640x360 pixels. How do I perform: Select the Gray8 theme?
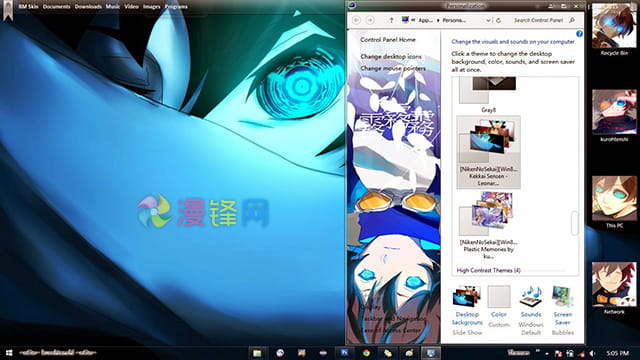tap(488, 96)
